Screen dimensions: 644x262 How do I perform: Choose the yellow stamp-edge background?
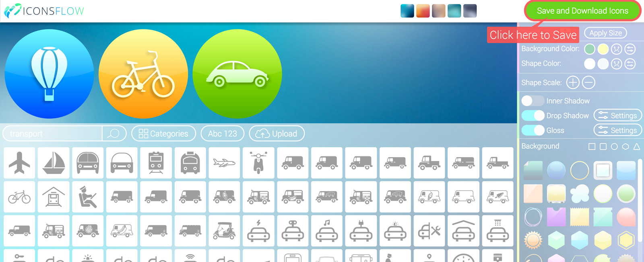pos(580,217)
